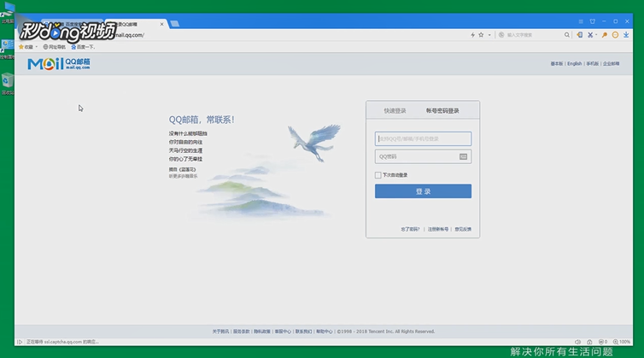Click the Recycle Bin desktop icon
The image size is (644, 358).
point(8,84)
